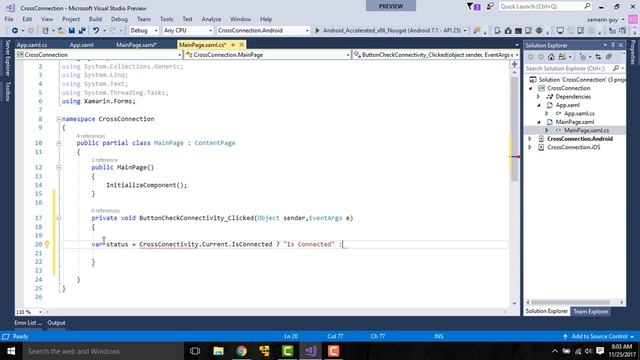The image size is (640, 360).
Task: Click the Save icon in toolbar
Action: click(x=72, y=31)
